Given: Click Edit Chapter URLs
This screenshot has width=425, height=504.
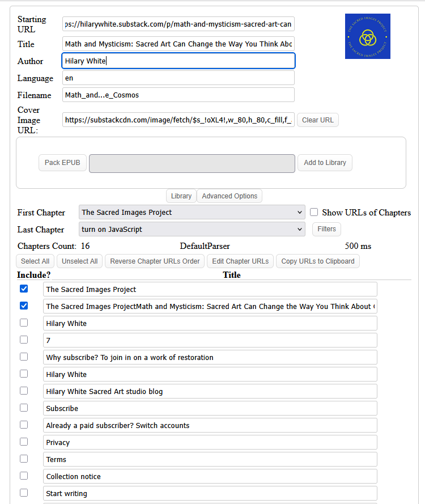Looking at the screenshot, I should [x=240, y=261].
